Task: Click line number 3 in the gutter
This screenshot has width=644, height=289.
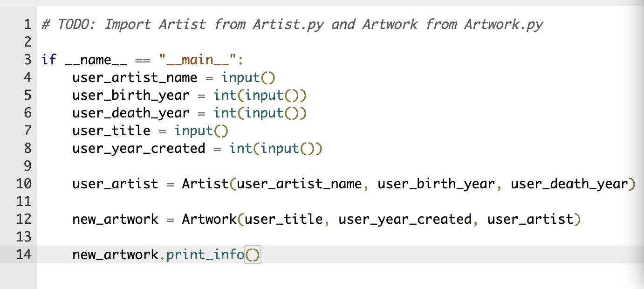Action: tap(27, 60)
